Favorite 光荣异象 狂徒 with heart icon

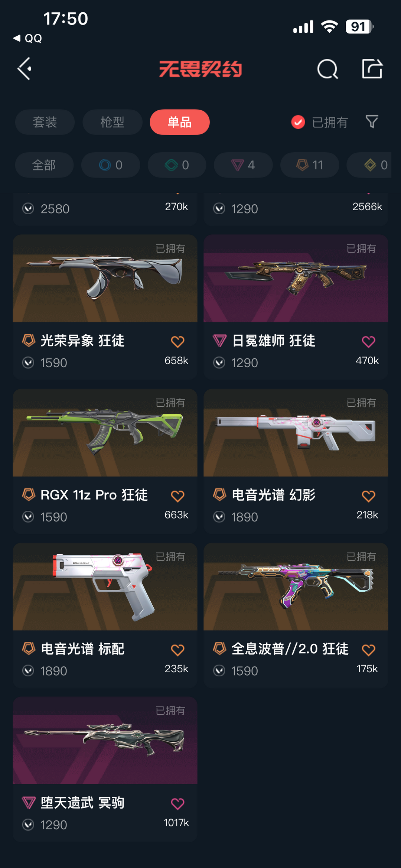[177, 342]
